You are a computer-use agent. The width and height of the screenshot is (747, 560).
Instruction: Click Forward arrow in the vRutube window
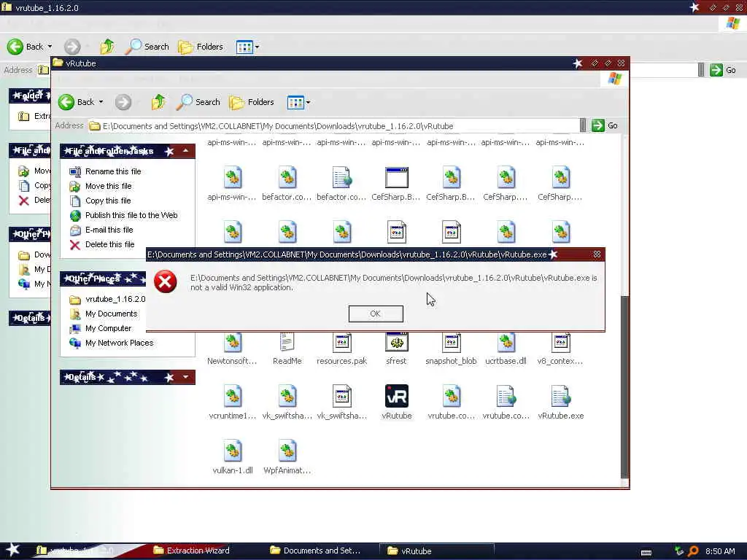click(x=123, y=102)
